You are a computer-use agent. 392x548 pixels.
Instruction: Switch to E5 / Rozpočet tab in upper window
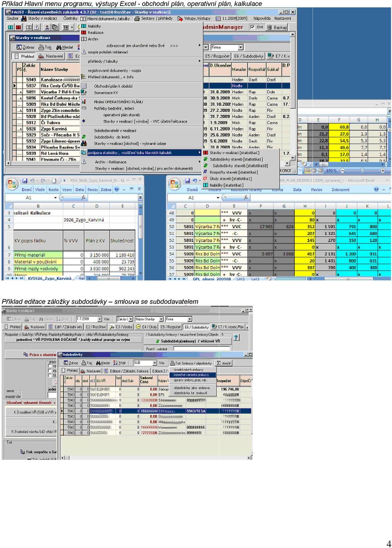click(217, 56)
